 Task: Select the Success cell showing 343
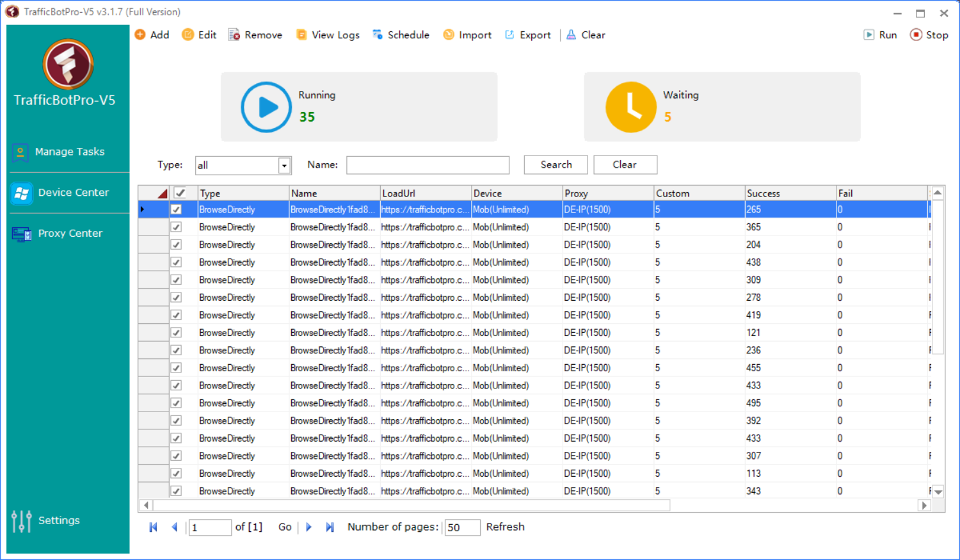point(790,491)
